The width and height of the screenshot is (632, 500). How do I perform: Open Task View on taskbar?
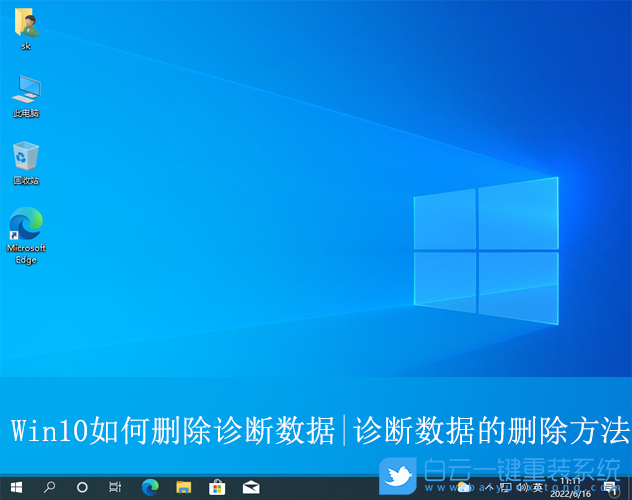tap(115, 488)
